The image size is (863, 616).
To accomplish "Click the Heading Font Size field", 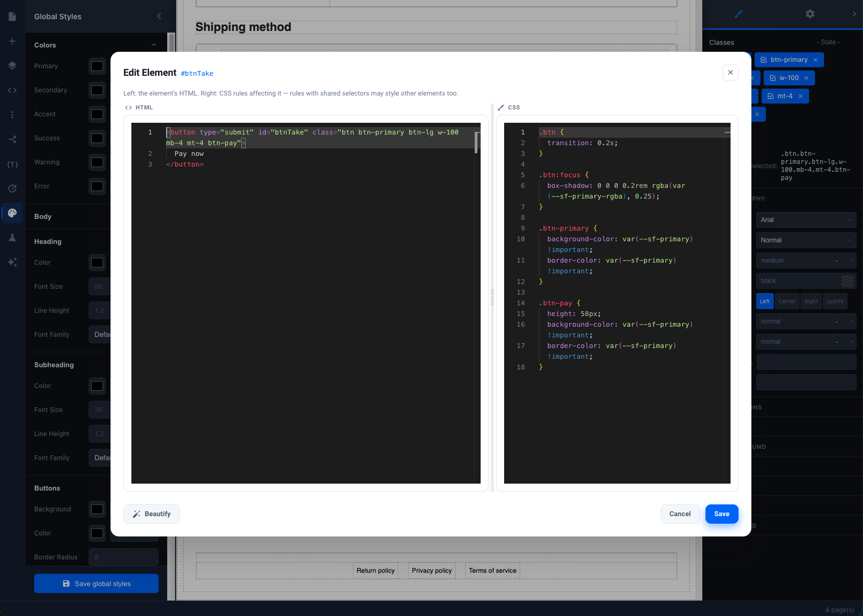I will pos(100,287).
